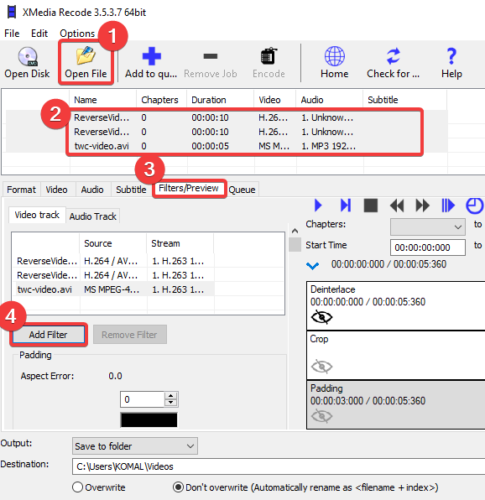
Task: Click the fast forward double-arrow button
Action: point(422,205)
